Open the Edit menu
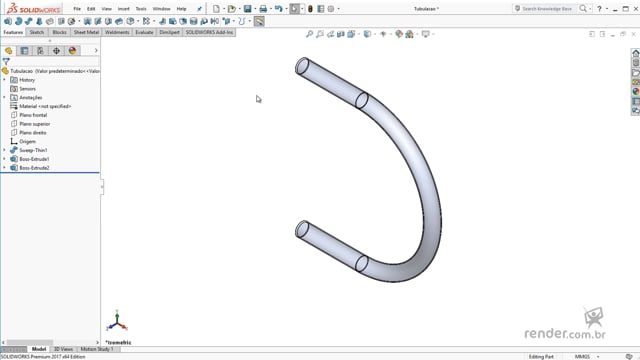 coord(91,9)
